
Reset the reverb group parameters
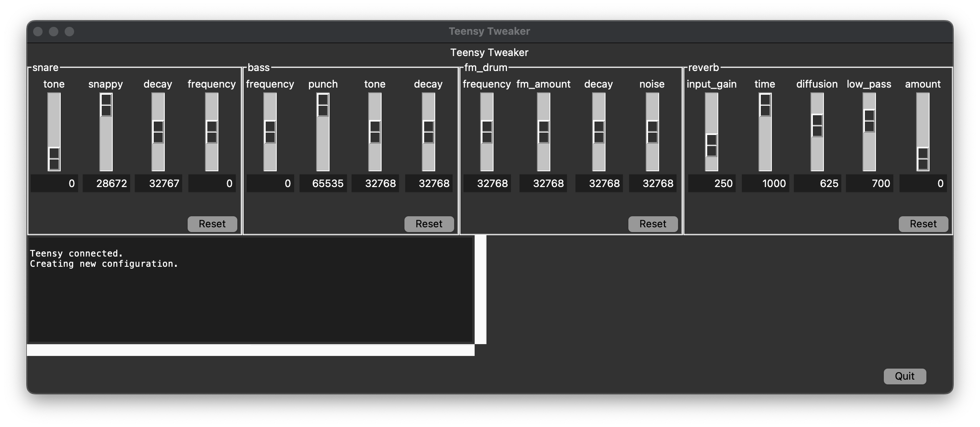(923, 224)
